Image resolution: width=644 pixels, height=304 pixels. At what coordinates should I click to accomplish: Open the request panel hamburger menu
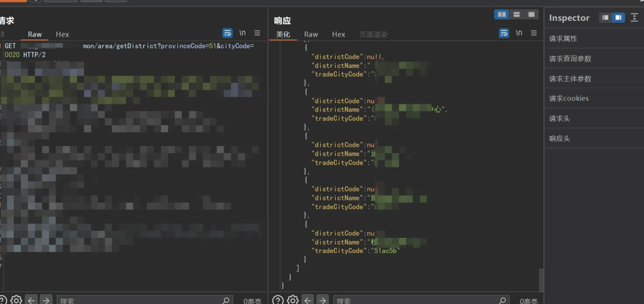pyautogui.click(x=257, y=33)
